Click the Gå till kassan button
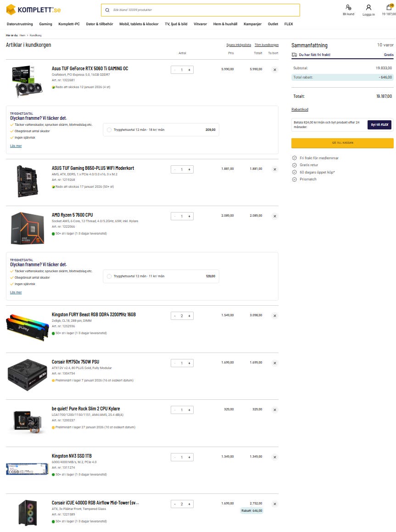This screenshot has width=396, height=532. pyautogui.click(x=342, y=143)
